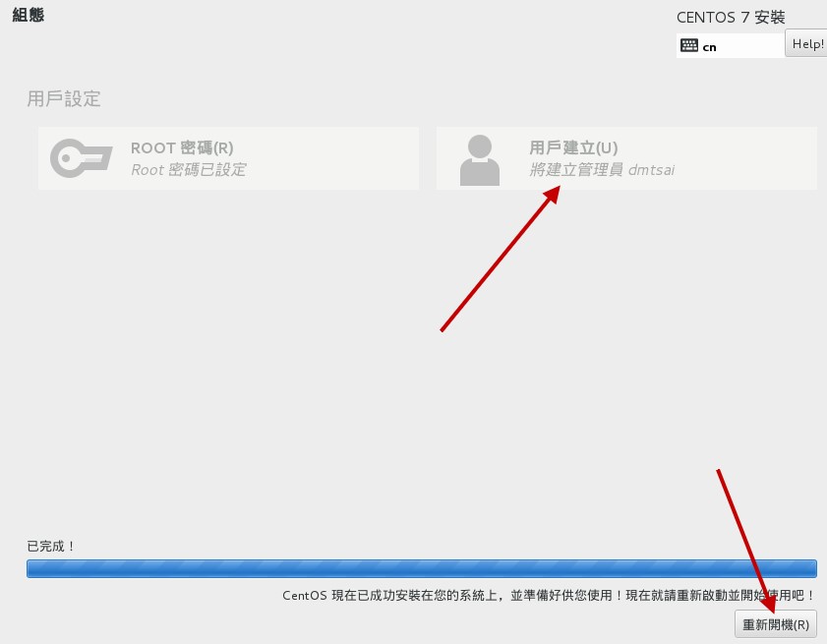Open ROOT password settings via its key symbol

coord(82,158)
